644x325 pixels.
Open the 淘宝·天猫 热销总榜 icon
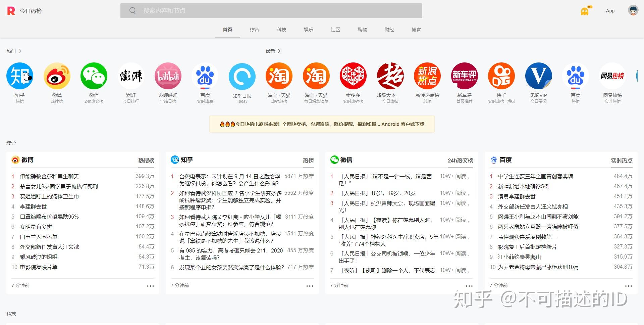click(x=279, y=76)
